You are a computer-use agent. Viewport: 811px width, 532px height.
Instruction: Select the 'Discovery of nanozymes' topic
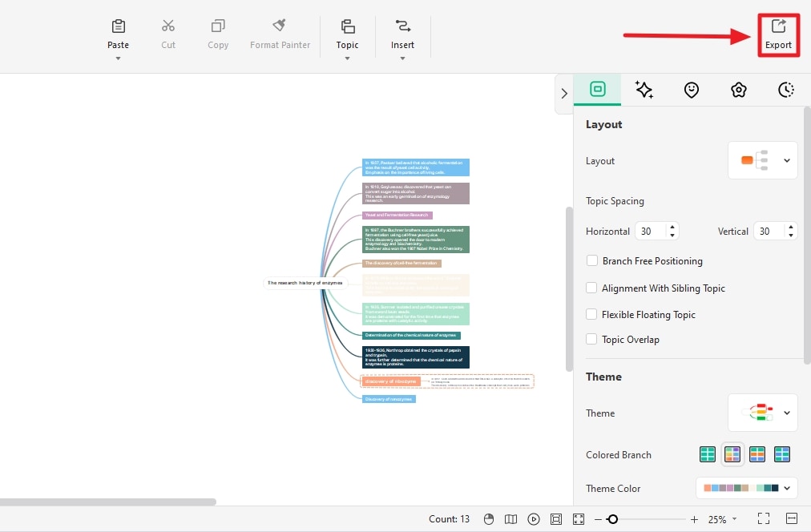point(389,399)
